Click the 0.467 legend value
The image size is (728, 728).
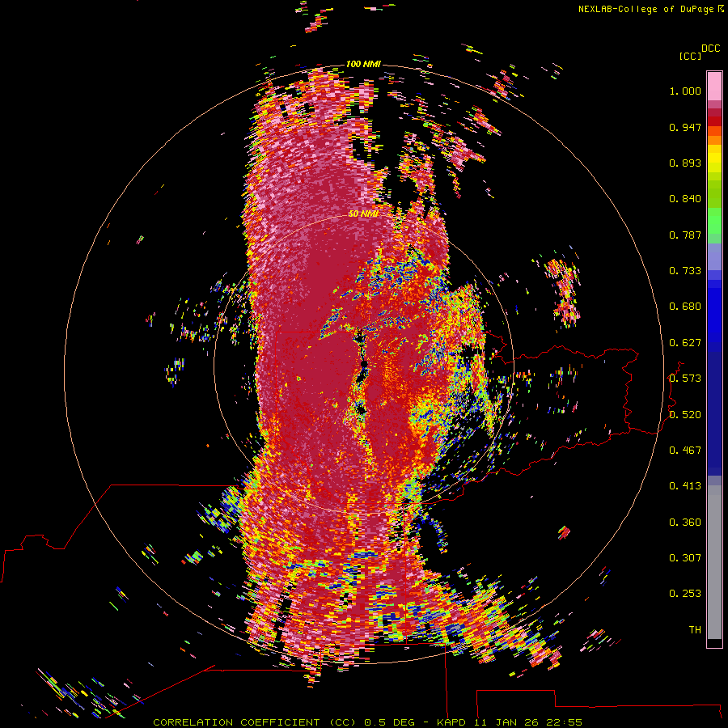click(685, 451)
